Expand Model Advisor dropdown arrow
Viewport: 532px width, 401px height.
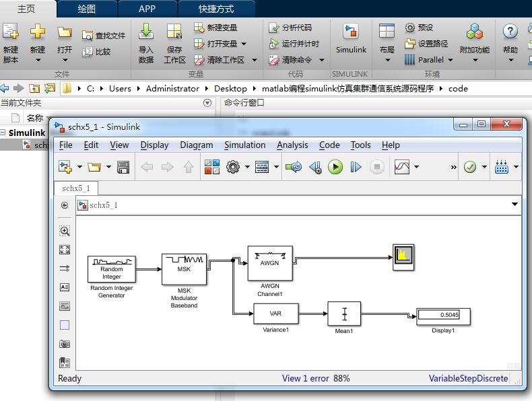pos(484,167)
